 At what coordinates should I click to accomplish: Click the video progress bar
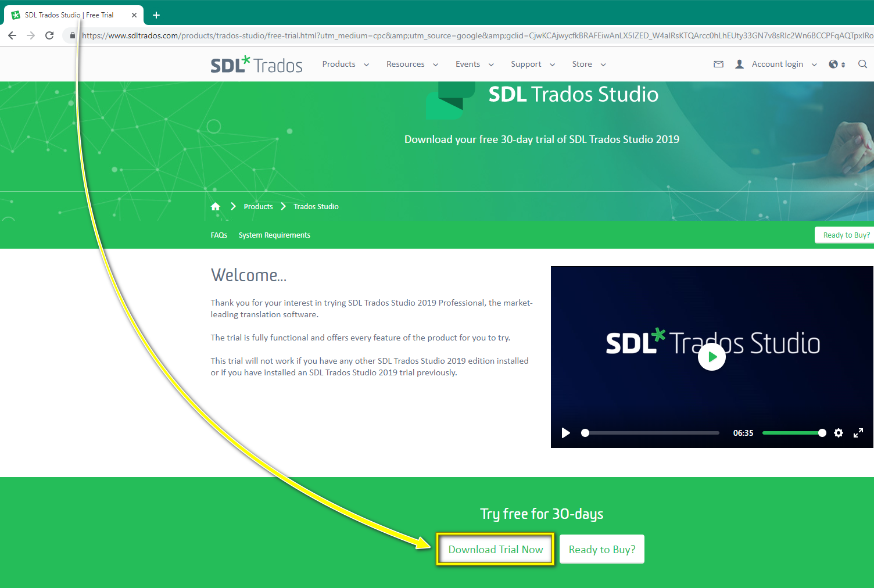click(651, 433)
